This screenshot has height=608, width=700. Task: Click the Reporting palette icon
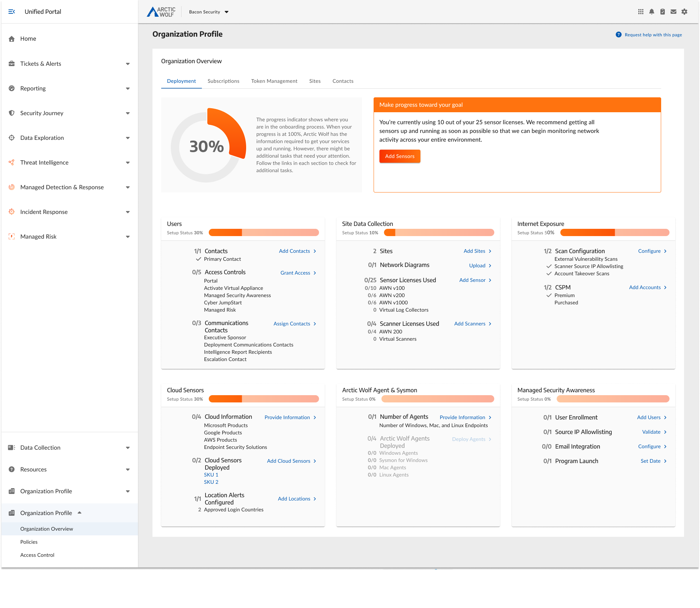click(x=12, y=88)
